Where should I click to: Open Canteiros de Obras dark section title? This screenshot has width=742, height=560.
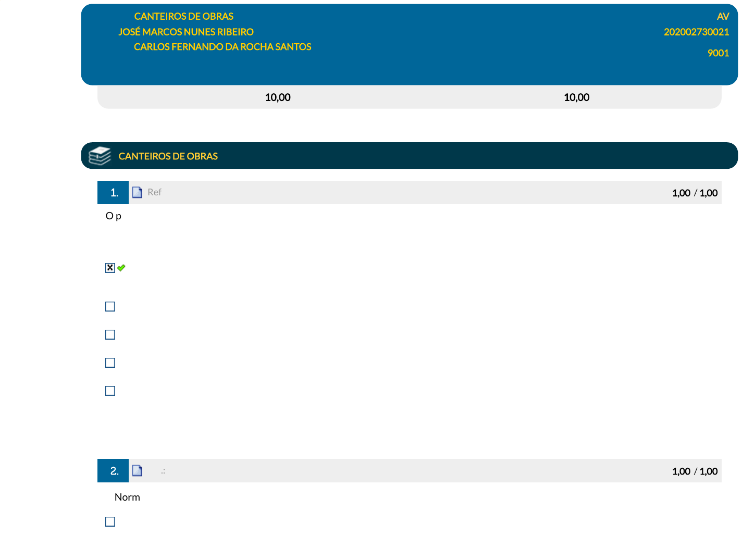(168, 156)
